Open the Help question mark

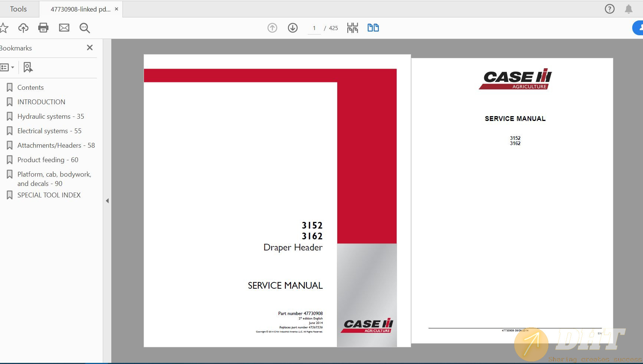609,9
